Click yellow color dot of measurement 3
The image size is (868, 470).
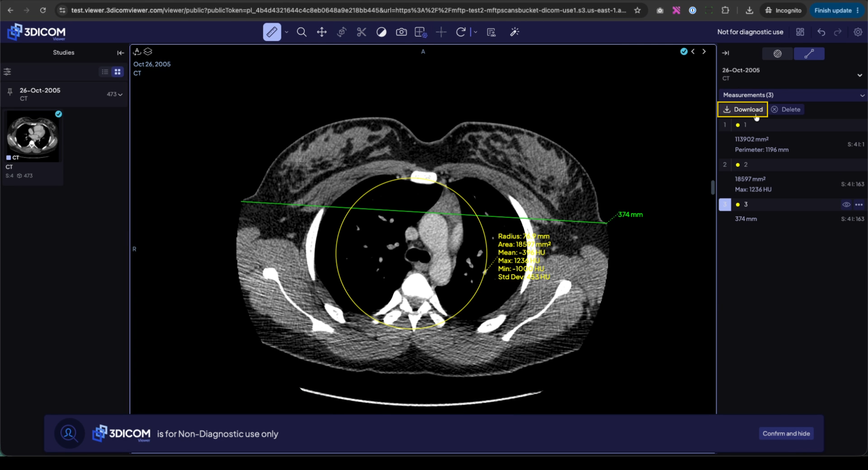[x=738, y=205]
